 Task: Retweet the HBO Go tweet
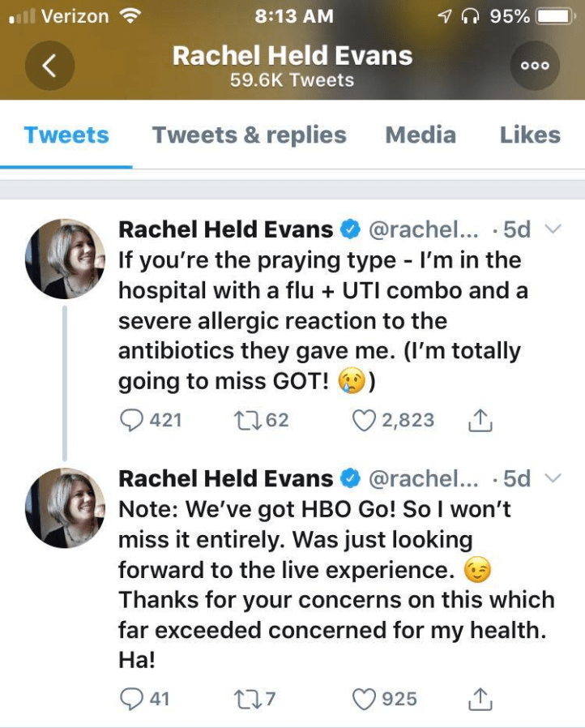[243, 698]
